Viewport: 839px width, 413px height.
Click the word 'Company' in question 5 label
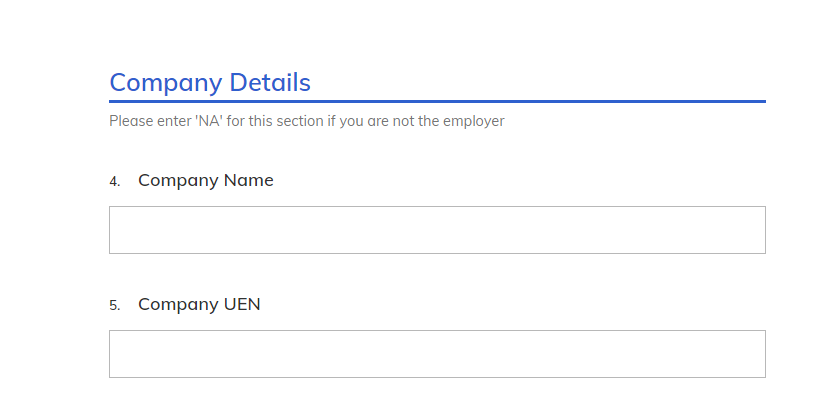pyautogui.click(x=178, y=305)
